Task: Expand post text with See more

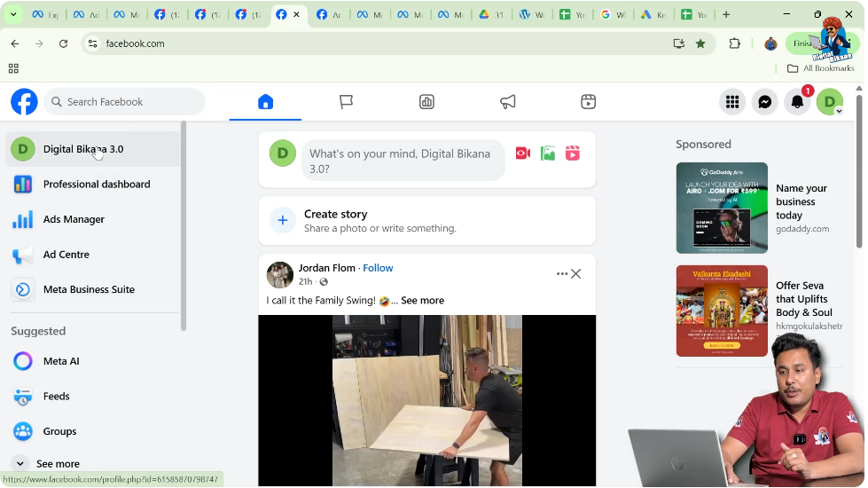Action: pyautogui.click(x=422, y=300)
